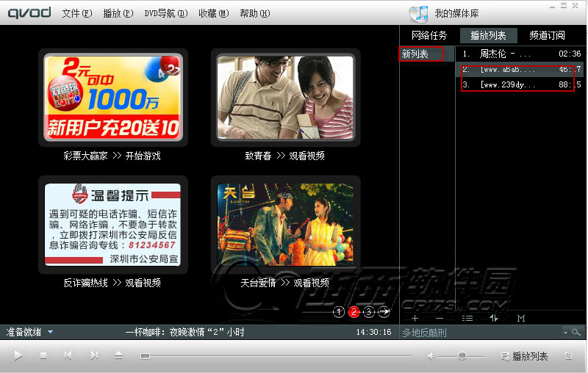Switch to the 播放列表 tab
The width and height of the screenshot is (588, 373).
coord(488,35)
